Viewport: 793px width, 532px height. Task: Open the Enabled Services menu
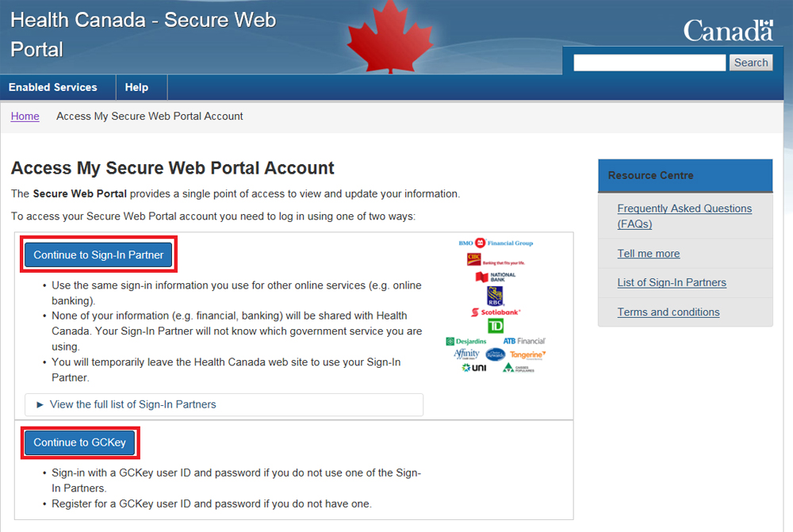53,87
